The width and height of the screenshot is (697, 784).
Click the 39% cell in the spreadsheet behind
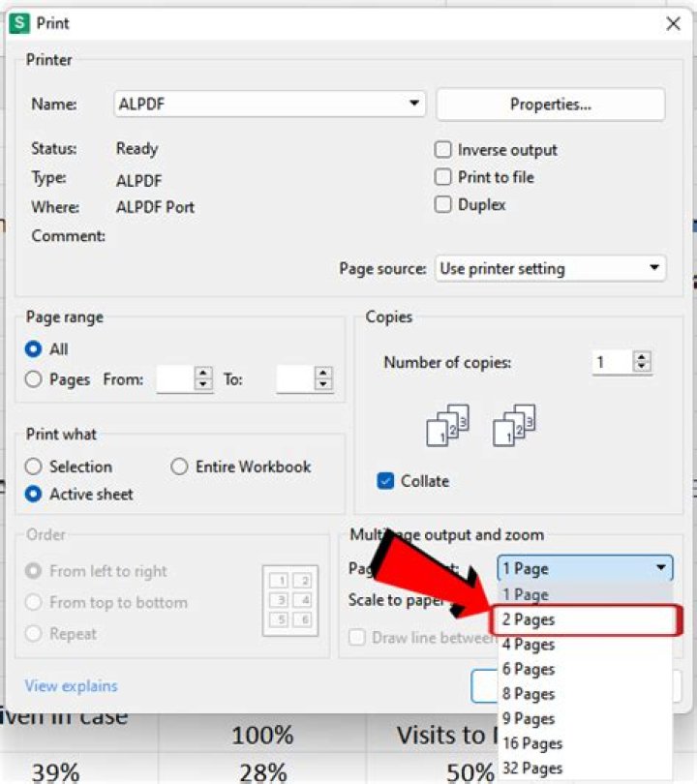[56, 771]
